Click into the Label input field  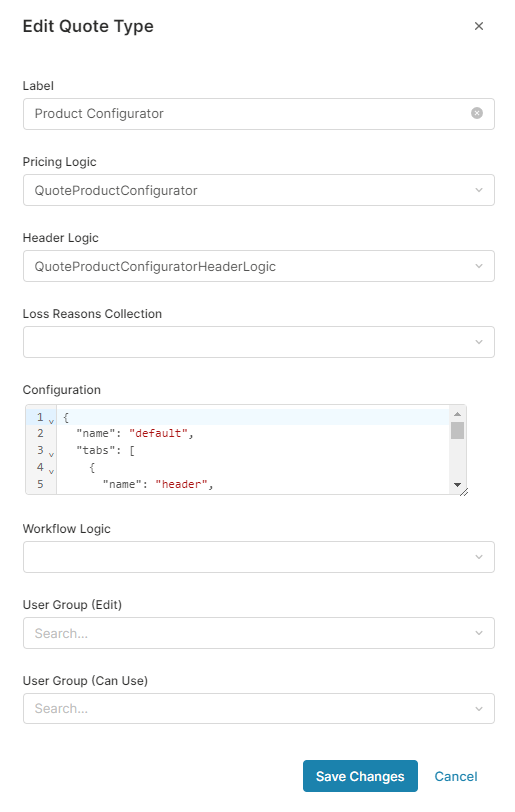coord(259,114)
